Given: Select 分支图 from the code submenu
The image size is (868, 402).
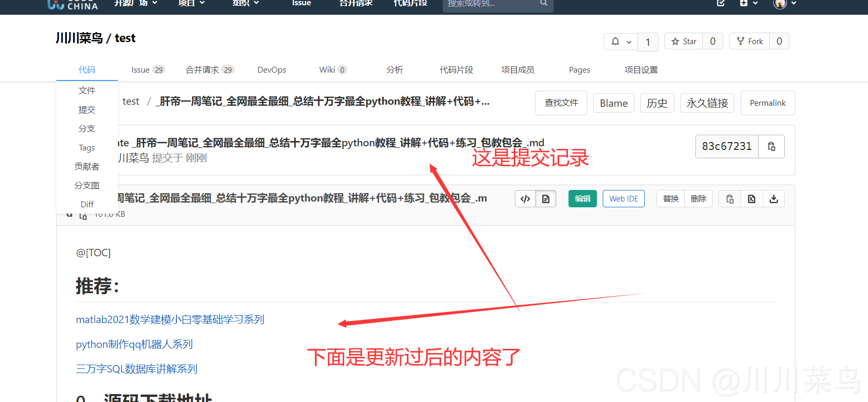Looking at the screenshot, I should coord(87,185).
